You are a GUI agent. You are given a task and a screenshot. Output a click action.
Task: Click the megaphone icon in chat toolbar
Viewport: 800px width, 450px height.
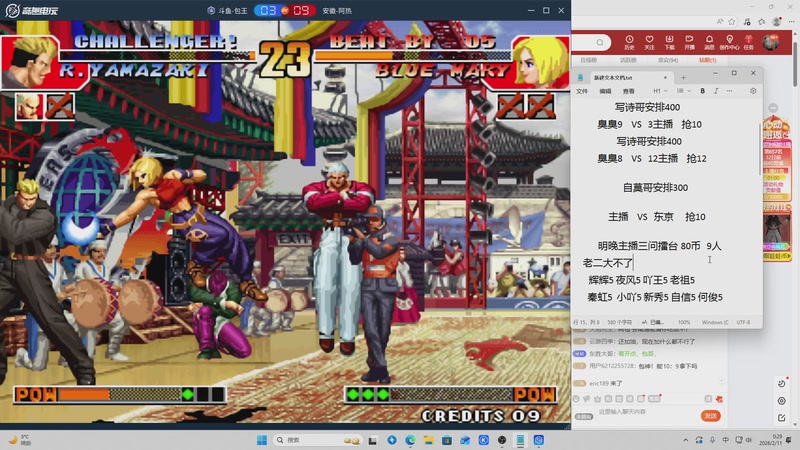(x=587, y=398)
